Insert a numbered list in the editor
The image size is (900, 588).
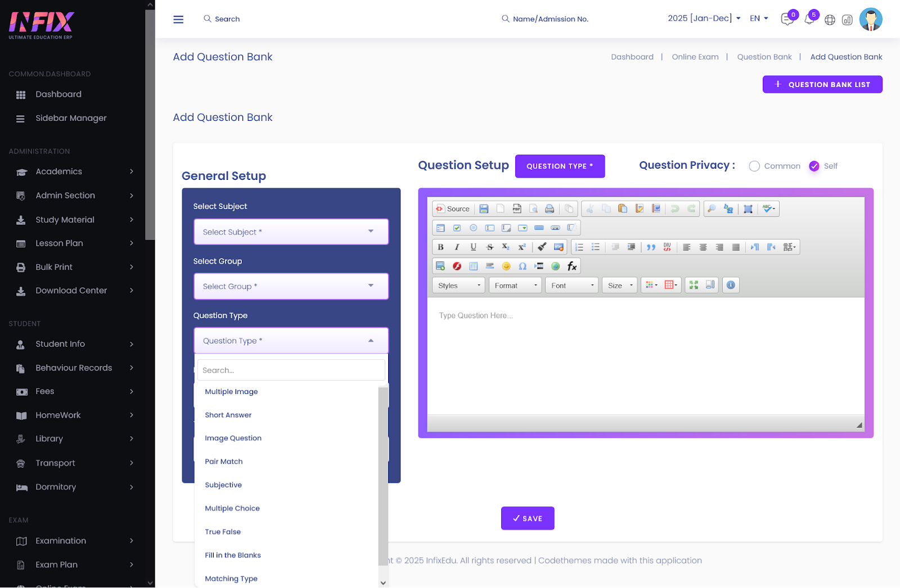579,247
